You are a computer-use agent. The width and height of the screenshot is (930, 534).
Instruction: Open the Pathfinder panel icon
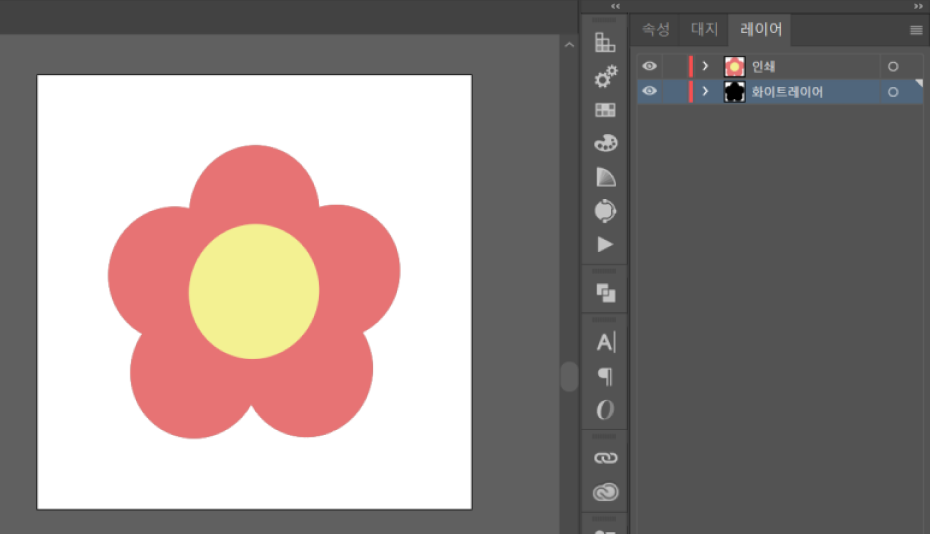[605, 293]
